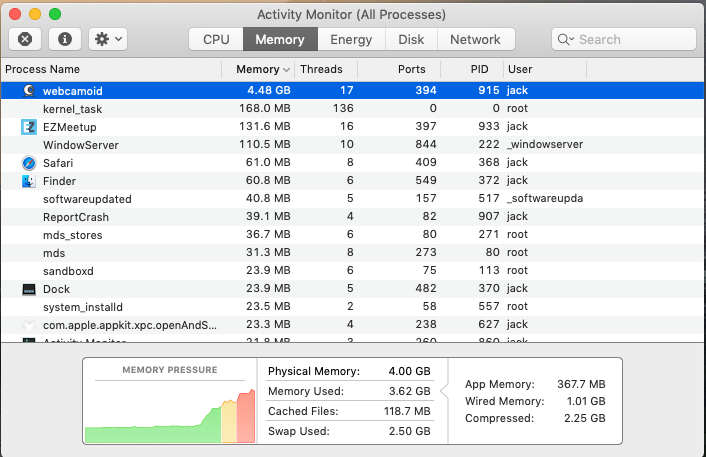Sort by PID column header
The width and height of the screenshot is (706, 457).
[x=472, y=69]
